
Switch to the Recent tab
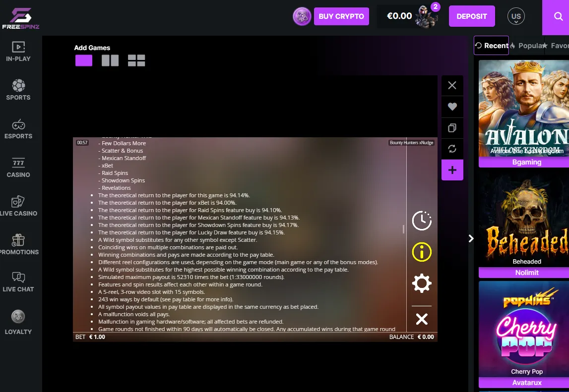tap(491, 45)
